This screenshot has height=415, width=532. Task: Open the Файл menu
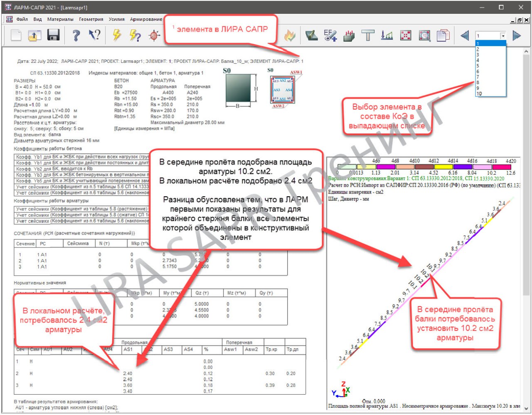[x=22, y=19]
